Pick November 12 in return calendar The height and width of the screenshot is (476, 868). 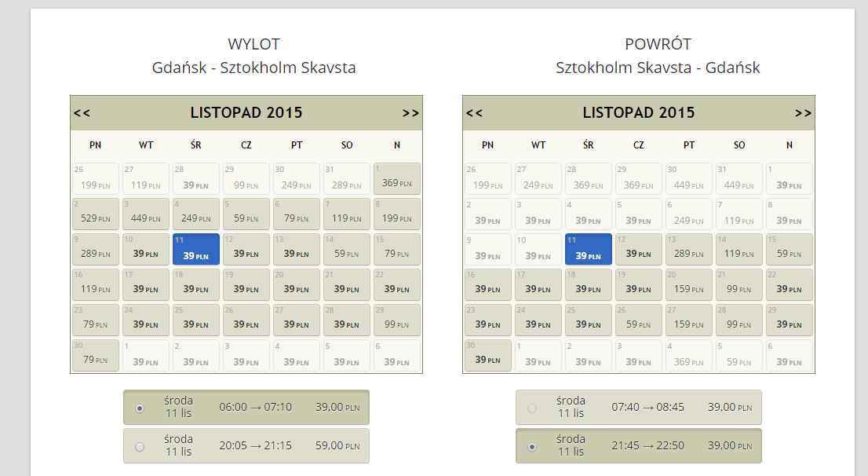click(x=638, y=249)
